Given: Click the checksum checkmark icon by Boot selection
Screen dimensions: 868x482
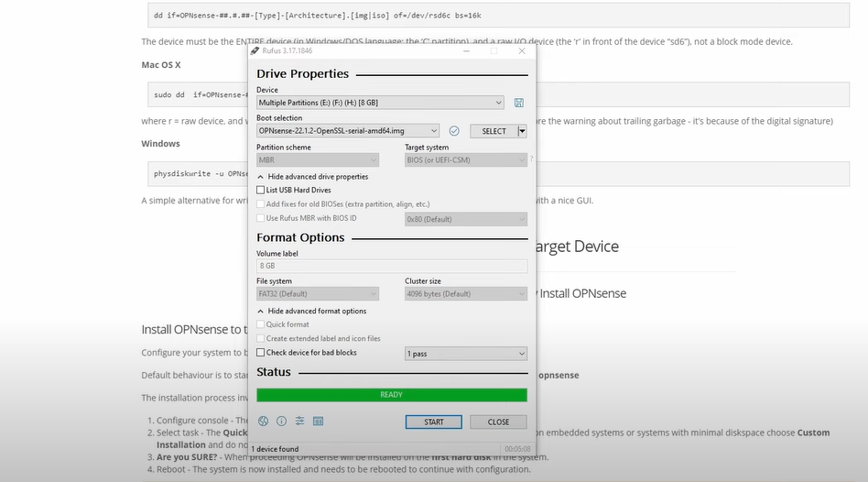Looking at the screenshot, I should [x=454, y=131].
